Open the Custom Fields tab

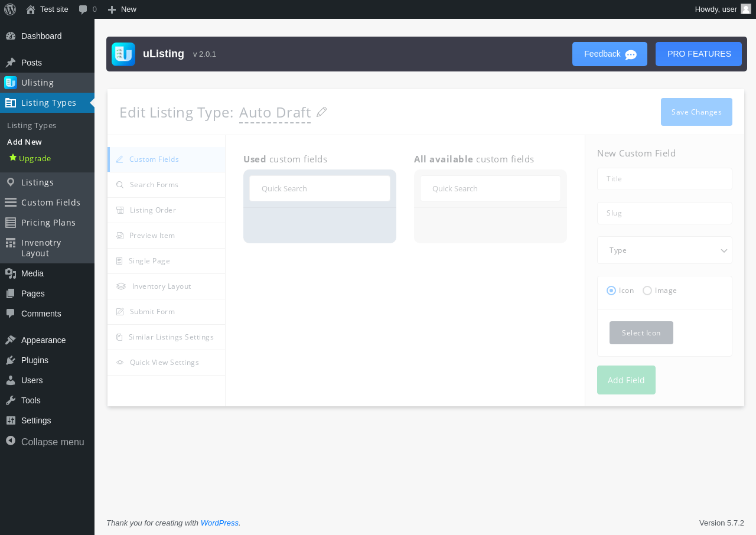click(167, 159)
